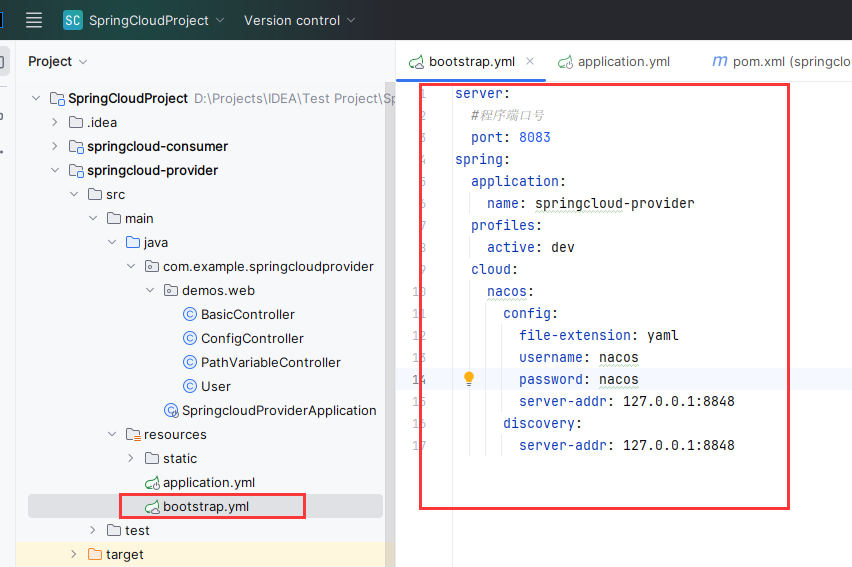Select ConfigController in project tree
The height and width of the screenshot is (567, 852).
pyautogui.click(x=252, y=338)
